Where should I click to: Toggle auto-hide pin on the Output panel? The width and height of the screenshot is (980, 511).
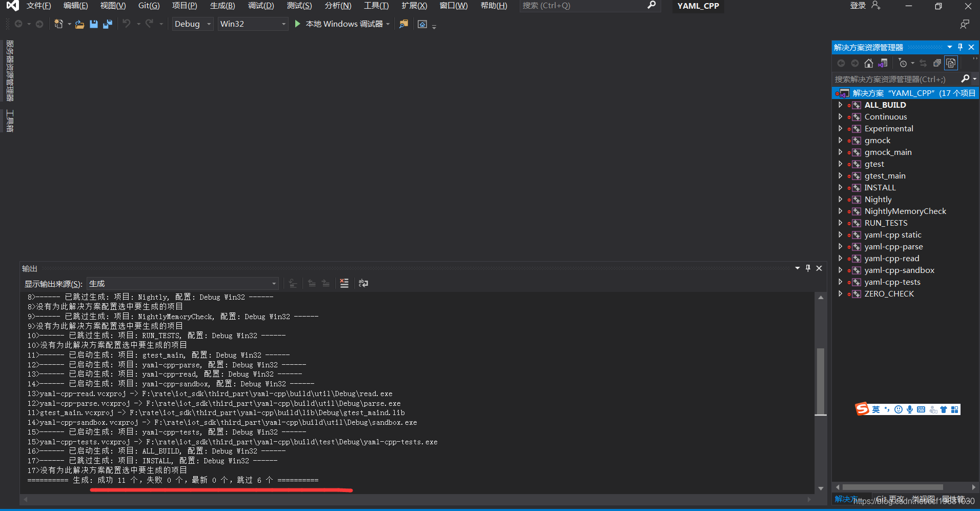point(808,268)
